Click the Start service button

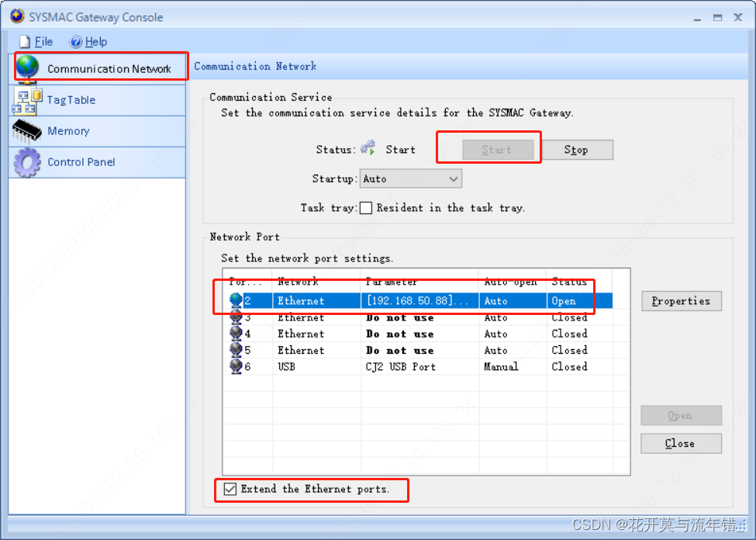(x=498, y=150)
